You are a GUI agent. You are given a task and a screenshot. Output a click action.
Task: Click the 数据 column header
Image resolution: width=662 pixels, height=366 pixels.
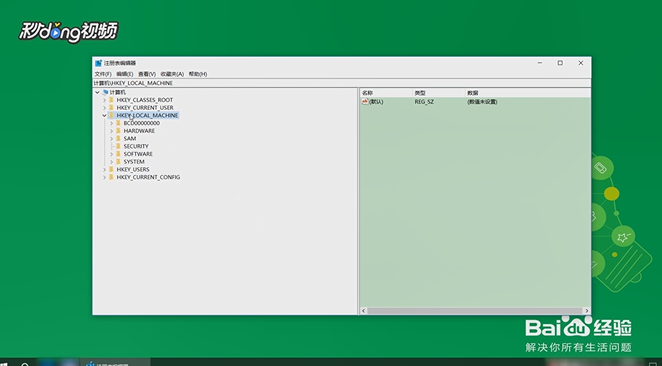tap(527, 93)
